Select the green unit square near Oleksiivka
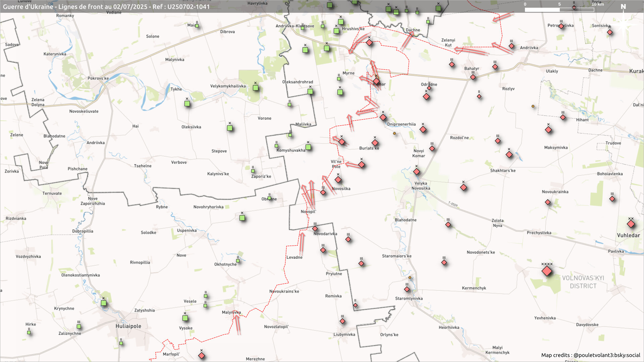This screenshot has width=644, height=362. coord(230,128)
